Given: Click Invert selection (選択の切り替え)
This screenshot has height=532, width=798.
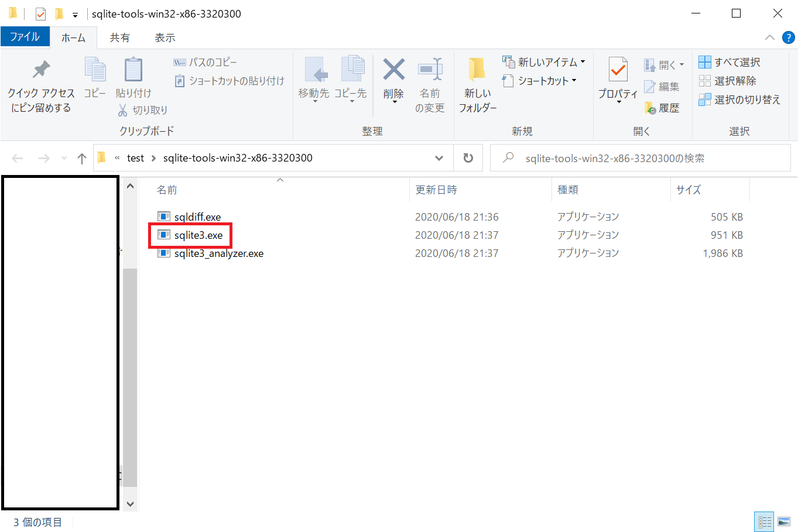Looking at the screenshot, I should click(739, 99).
